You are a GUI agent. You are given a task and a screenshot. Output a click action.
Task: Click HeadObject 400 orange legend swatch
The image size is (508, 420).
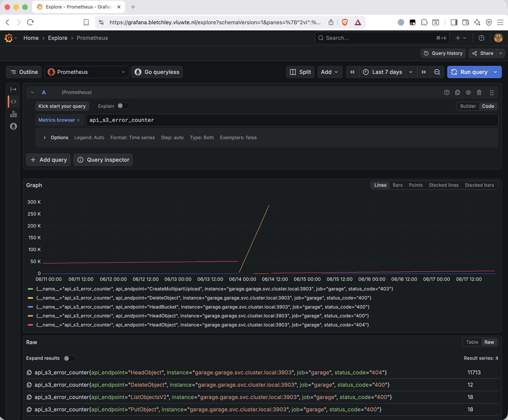pos(30,316)
